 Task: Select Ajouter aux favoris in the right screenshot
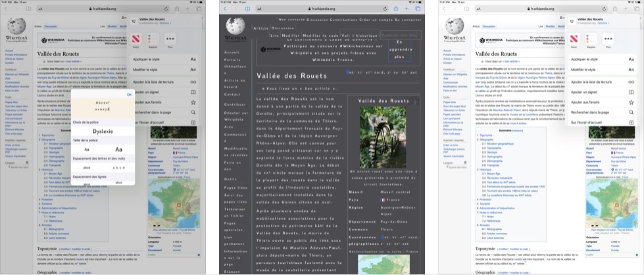point(603,102)
